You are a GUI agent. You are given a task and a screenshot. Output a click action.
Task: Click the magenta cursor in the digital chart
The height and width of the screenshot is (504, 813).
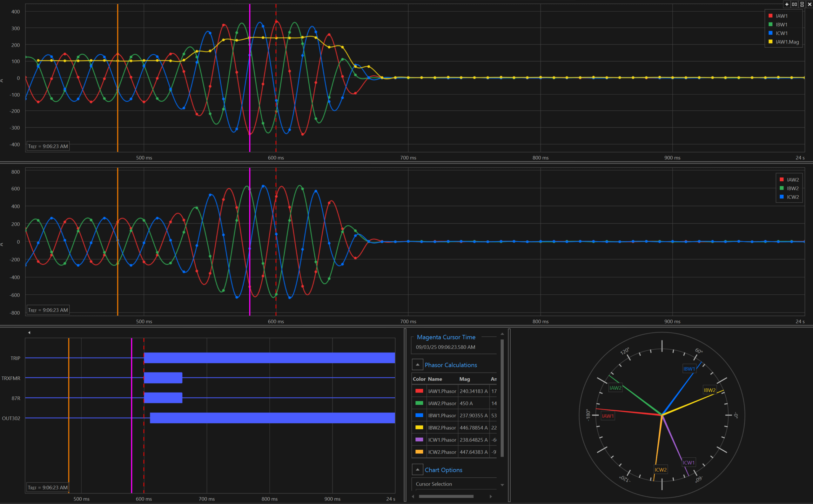pyautogui.click(x=132, y=415)
